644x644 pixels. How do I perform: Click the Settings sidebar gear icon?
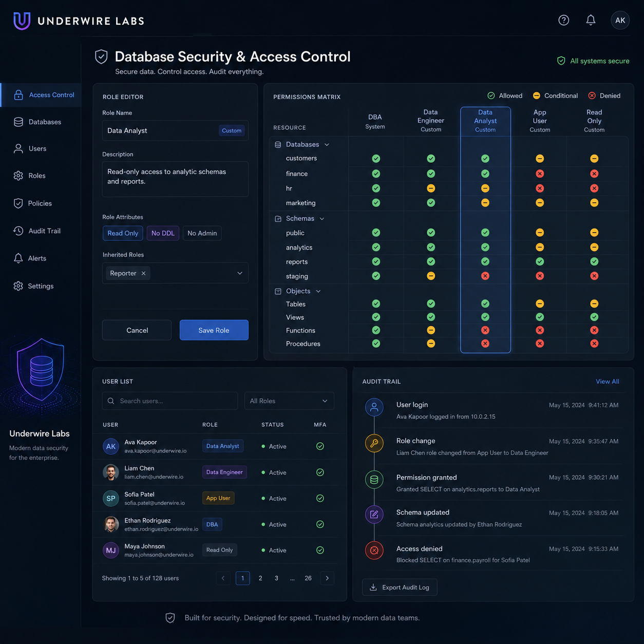pyautogui.click(x=18, y=286)
